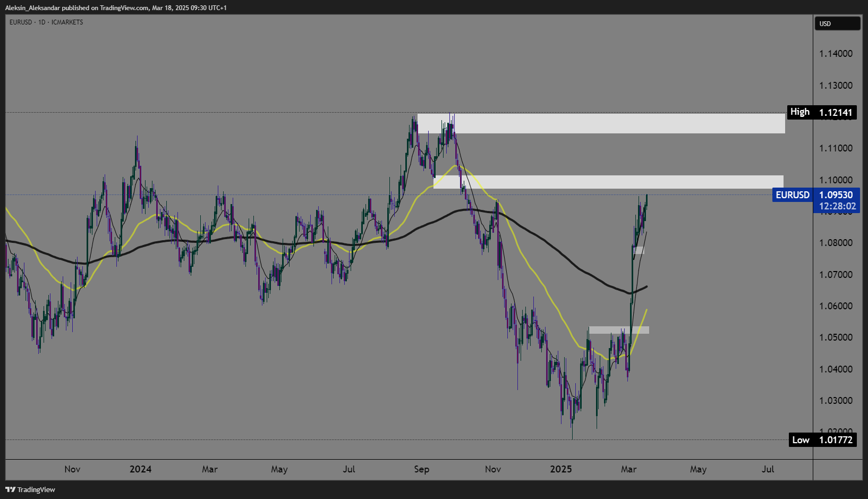Viewport: 868px width, 499px height.
Task: Click the 1.04000 price axis label
Action: tap(836, 369)
